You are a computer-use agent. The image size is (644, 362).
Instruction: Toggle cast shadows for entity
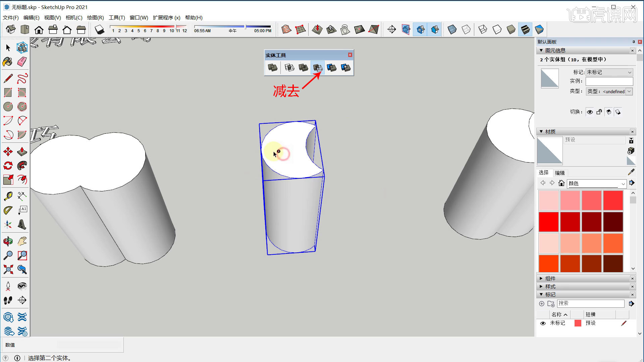click(618, 112)
